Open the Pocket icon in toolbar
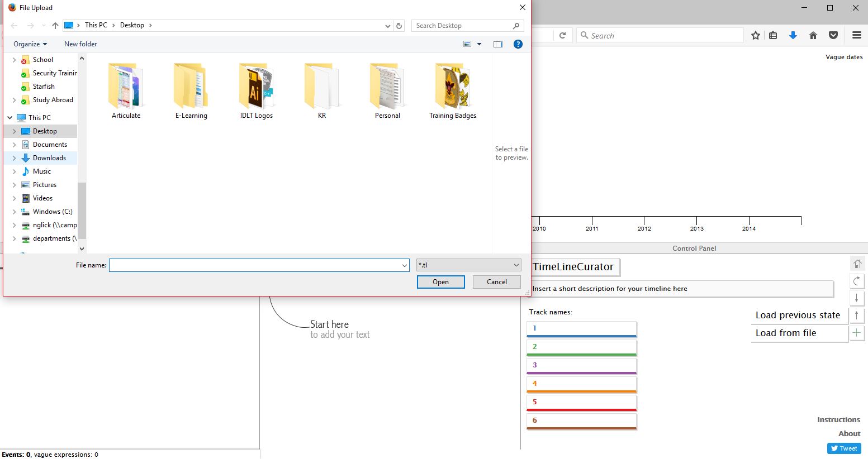Viewport: 868px width, 459px height. pyautogui.click(x=833, y=35)
